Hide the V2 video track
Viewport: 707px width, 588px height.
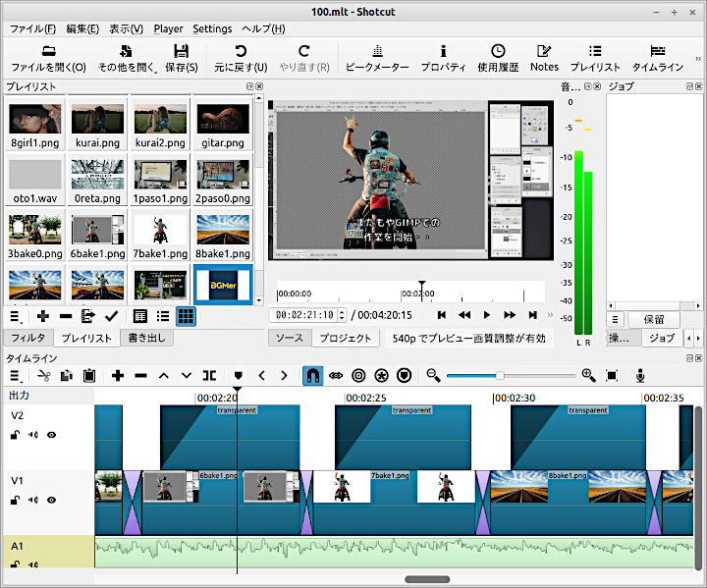tap(51, 435)
